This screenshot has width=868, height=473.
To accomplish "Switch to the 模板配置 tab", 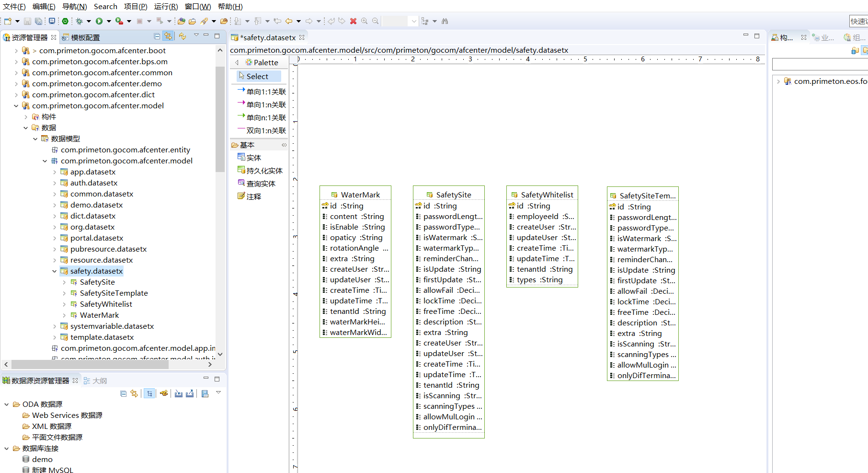I will (85, 37).
